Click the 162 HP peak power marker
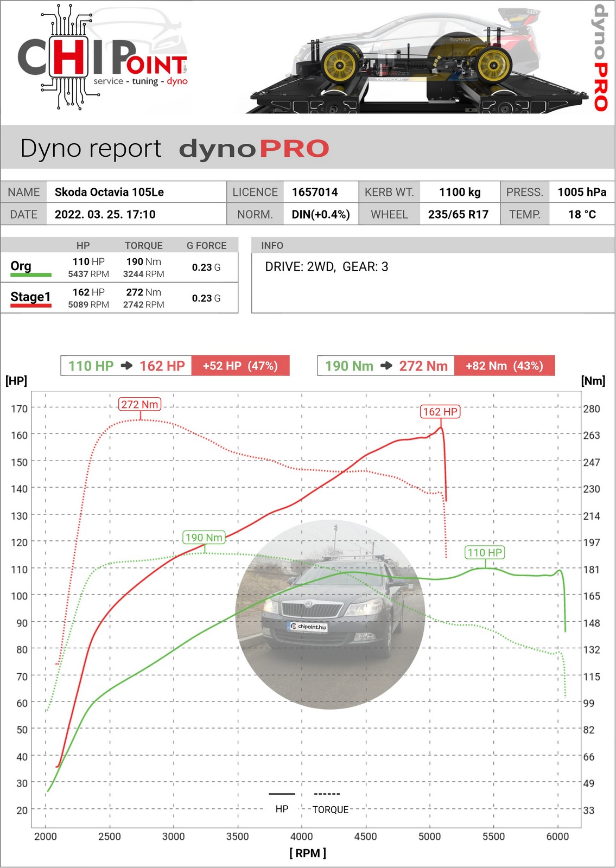Screen dimensions: 616x868 click(x=440, y=412)
